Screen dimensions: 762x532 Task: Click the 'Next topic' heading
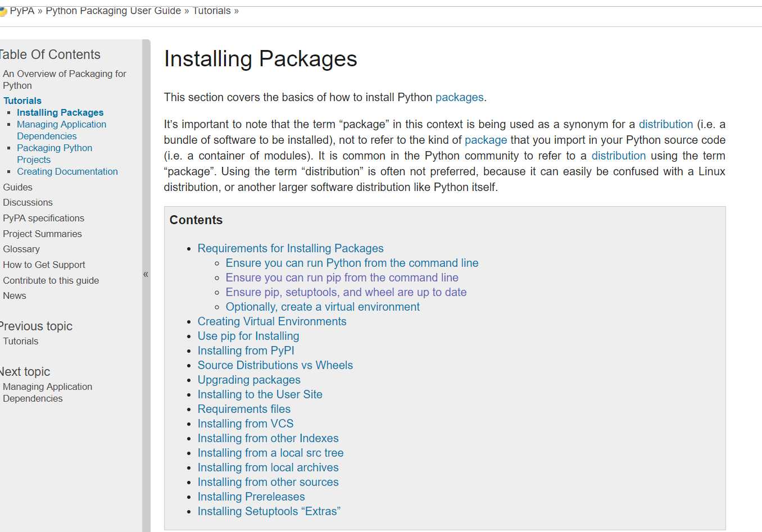[x=25, y=372]
